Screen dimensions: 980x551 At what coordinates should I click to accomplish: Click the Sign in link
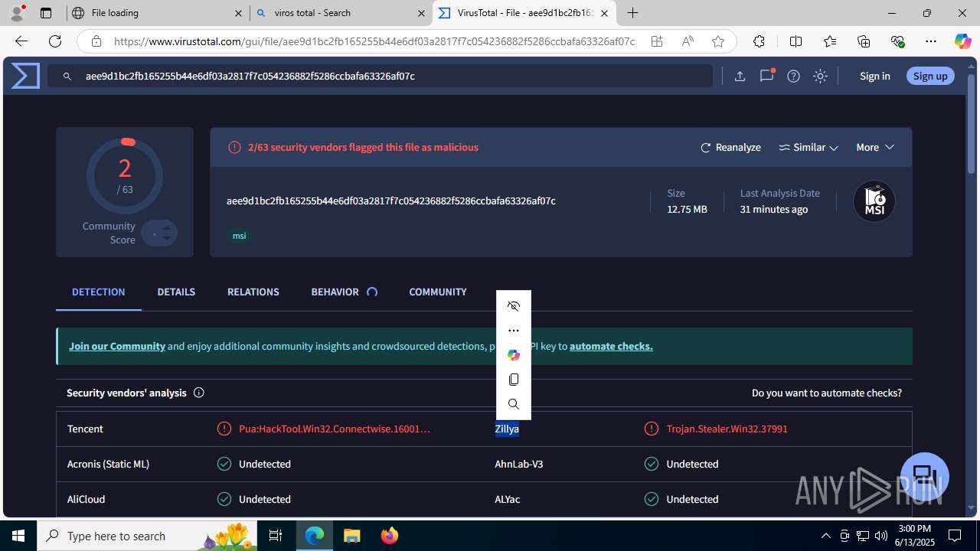click(x=875, y=76)
